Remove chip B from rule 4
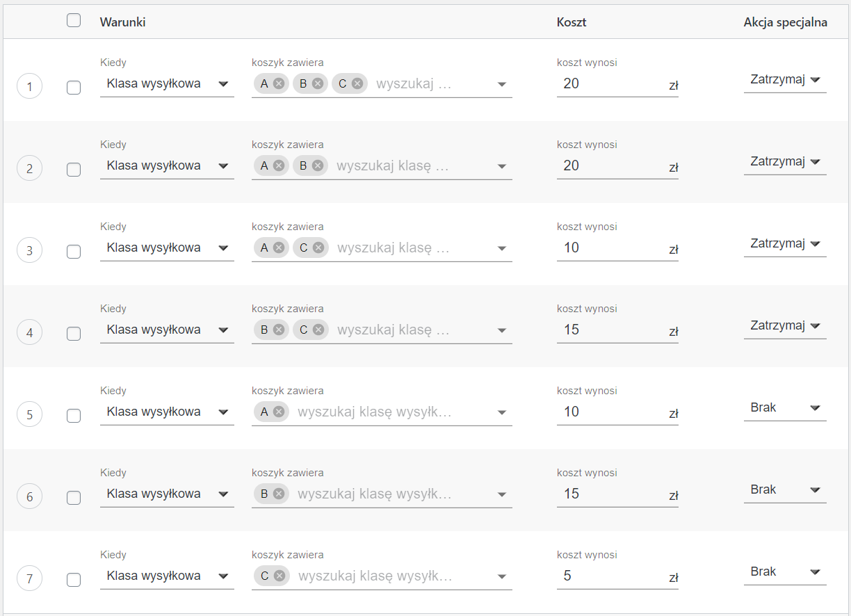The image size is (851, 616). [x=279, y=330]
